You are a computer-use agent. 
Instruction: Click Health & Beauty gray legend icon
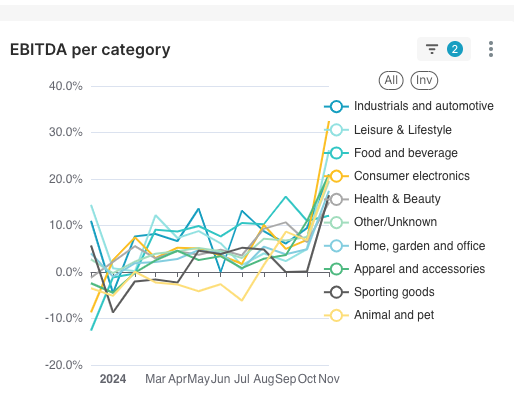click(337, 199)
